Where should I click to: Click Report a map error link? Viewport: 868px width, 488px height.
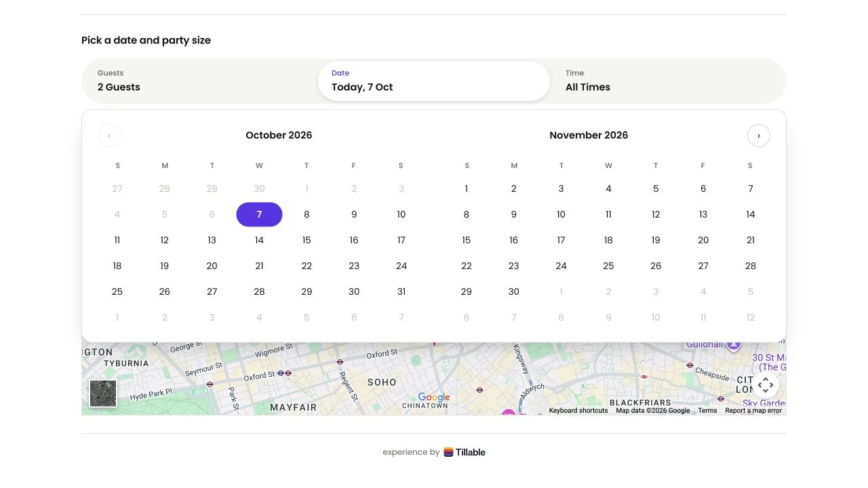click(x=753, y=411)
